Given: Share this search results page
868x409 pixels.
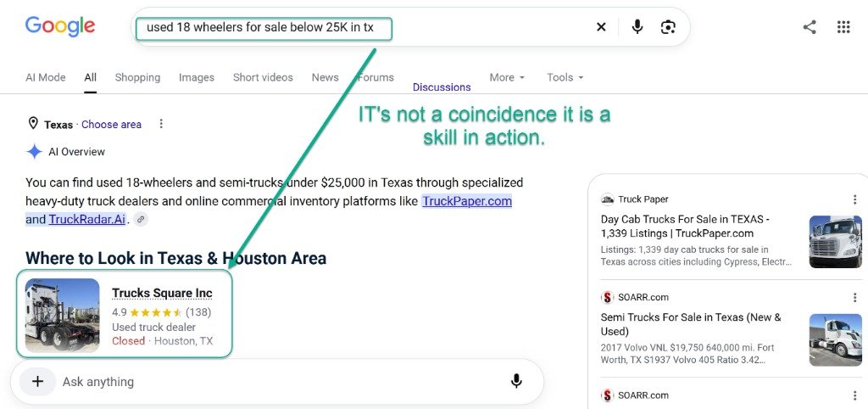Looking at the screenshot, I should [810, 26].
